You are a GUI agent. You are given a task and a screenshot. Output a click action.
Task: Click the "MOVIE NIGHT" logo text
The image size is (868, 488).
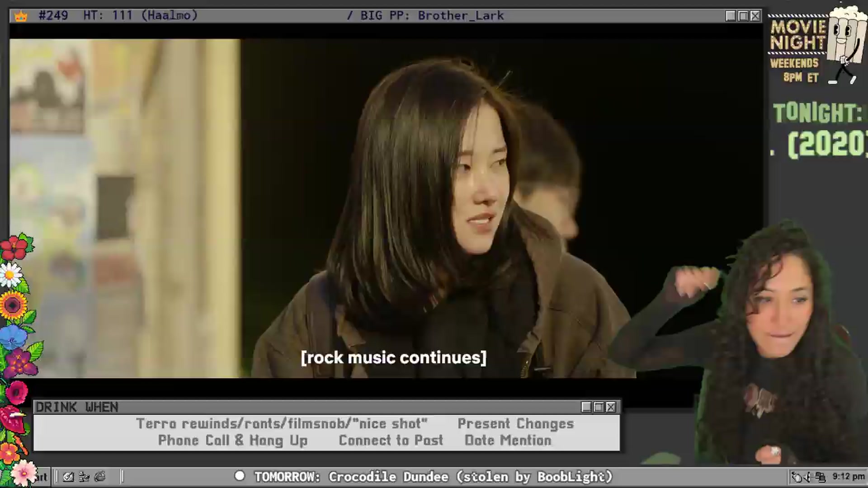tap(798, 35)
